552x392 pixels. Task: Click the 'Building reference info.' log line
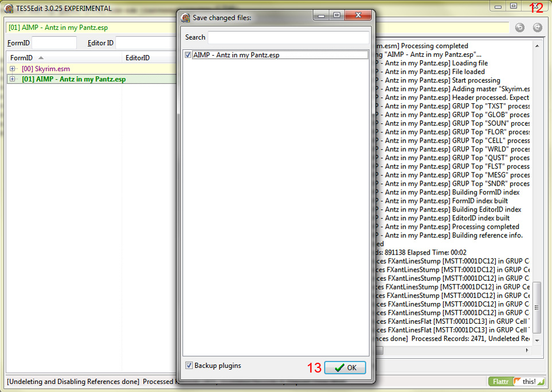449,235
